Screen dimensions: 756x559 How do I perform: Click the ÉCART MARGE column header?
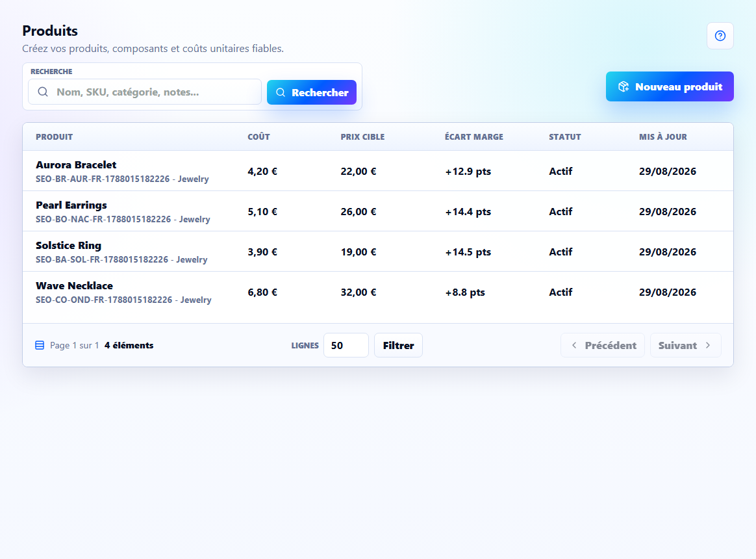tap(474, 137)
